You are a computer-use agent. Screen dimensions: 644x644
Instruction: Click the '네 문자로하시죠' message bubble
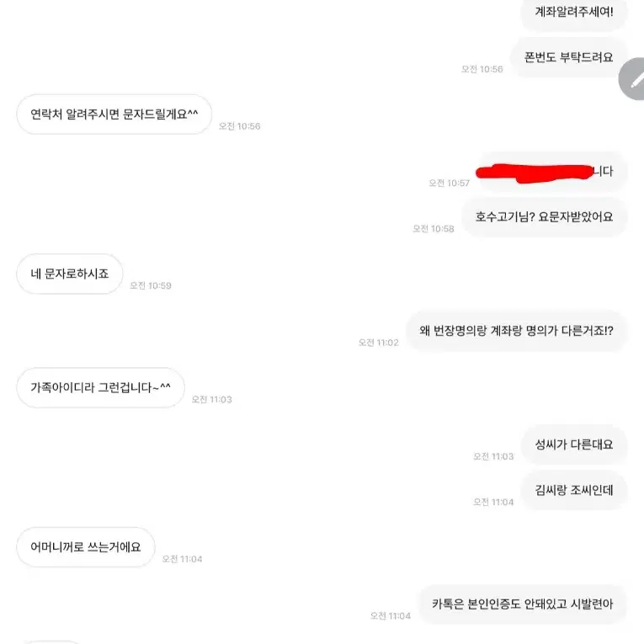[x=69, y=274]
